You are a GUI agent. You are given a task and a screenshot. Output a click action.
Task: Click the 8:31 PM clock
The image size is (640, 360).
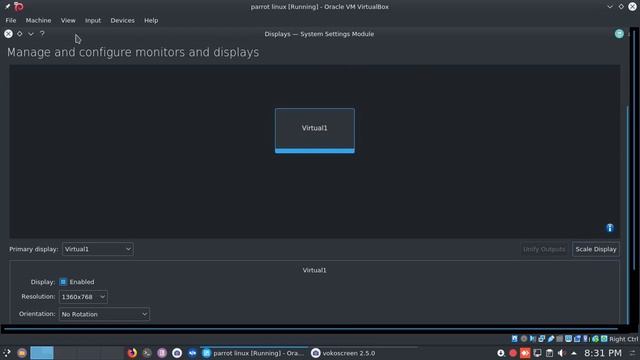point(603,353)
